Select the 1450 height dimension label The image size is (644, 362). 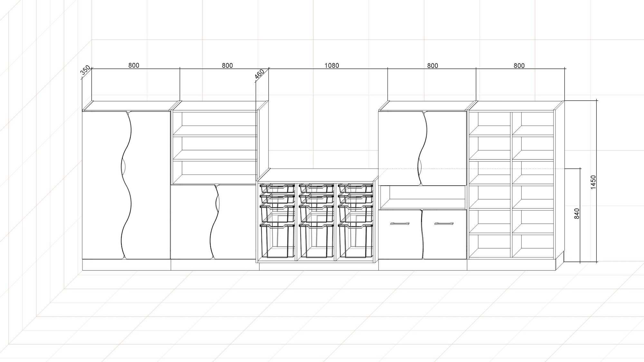point(593,182)
